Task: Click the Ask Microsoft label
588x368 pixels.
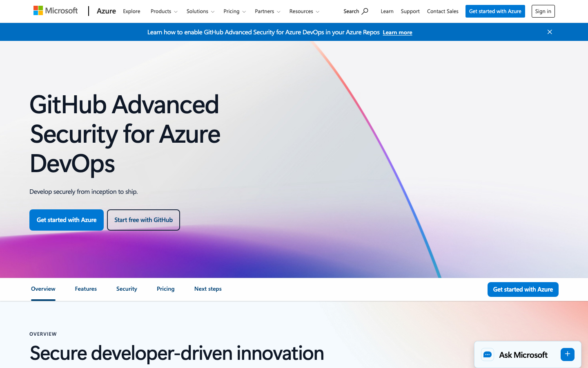Action: pos(523,355)
